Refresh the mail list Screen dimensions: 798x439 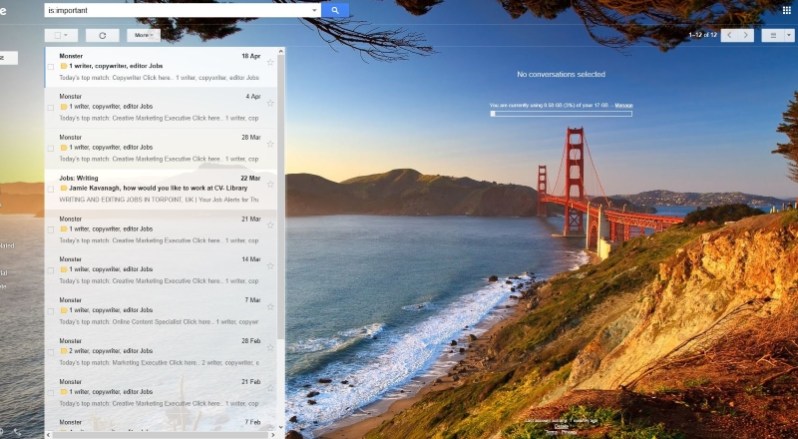click(x=102, y=35)
